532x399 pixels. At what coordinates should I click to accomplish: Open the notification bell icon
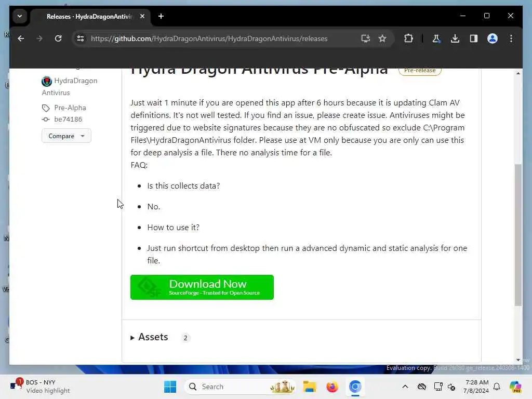[497, 387]
